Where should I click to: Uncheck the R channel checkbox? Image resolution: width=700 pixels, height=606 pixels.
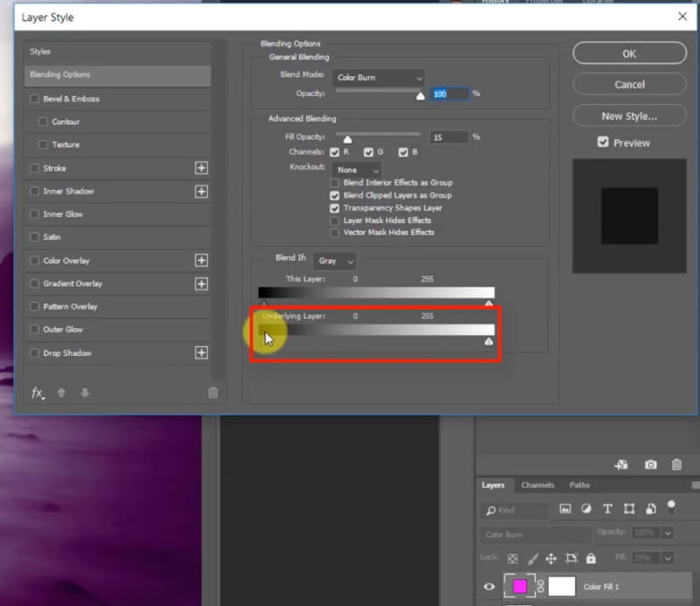334,152
